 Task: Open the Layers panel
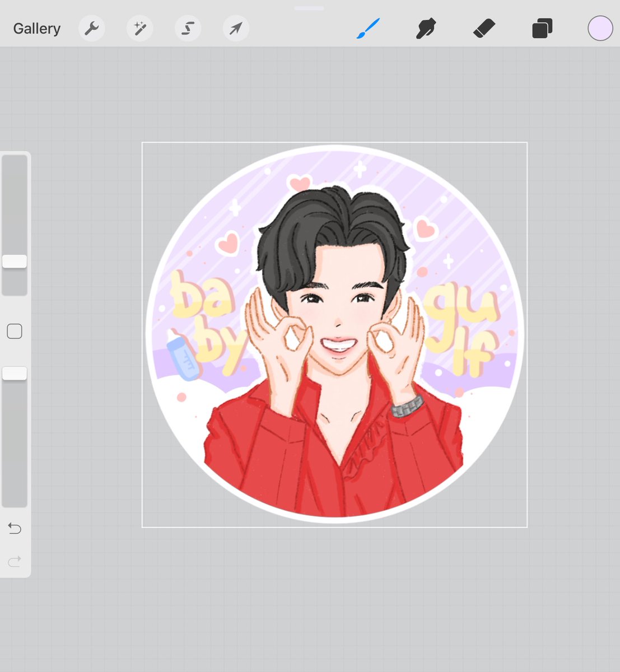click(x=542, y=28)
